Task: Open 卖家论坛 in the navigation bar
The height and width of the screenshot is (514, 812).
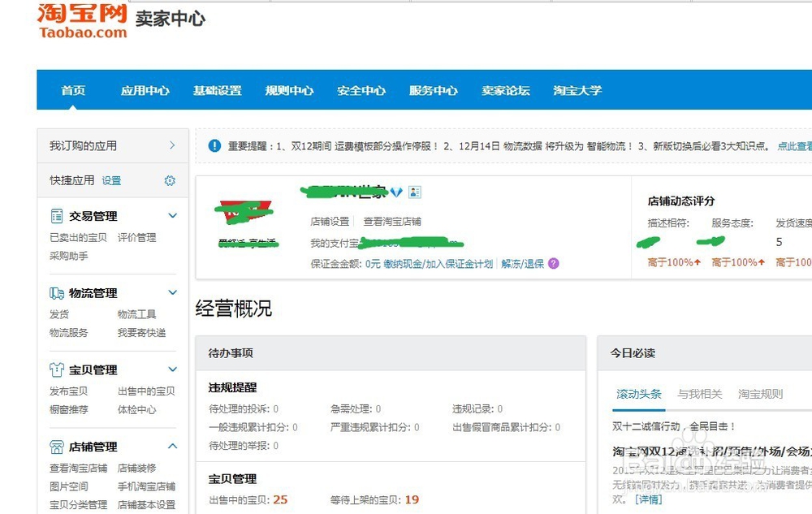Action: pyautogui.click(x=505, y=91)
